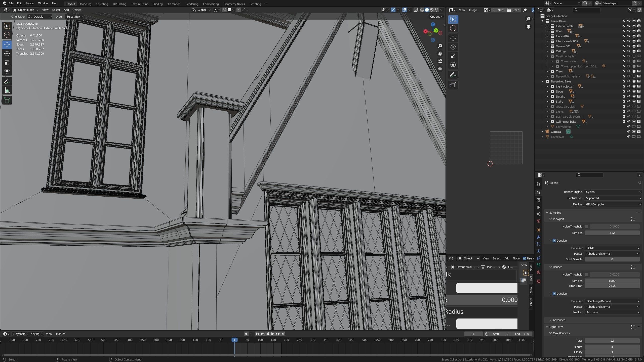The height and width of the screenshot is (362, 644).
Task: Expand the Exterior walls collection
Action: [x=547, y=26]
